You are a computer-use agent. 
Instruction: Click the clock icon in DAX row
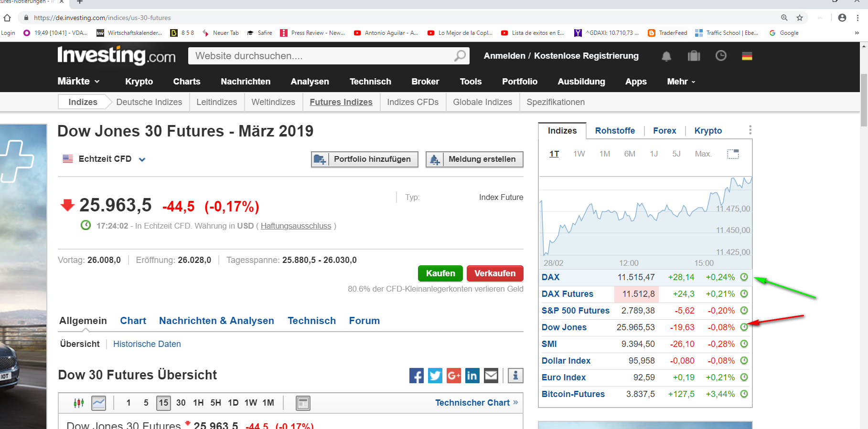point(744,277)
